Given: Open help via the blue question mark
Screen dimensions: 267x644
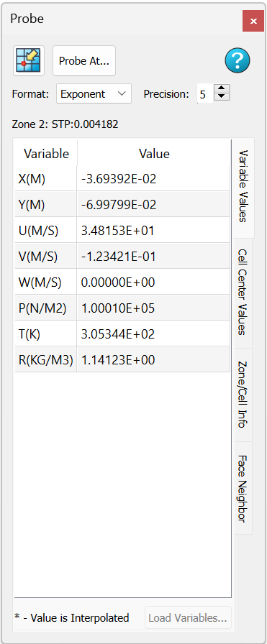Looking at the screenshot, I should click(x=237, y=60).
